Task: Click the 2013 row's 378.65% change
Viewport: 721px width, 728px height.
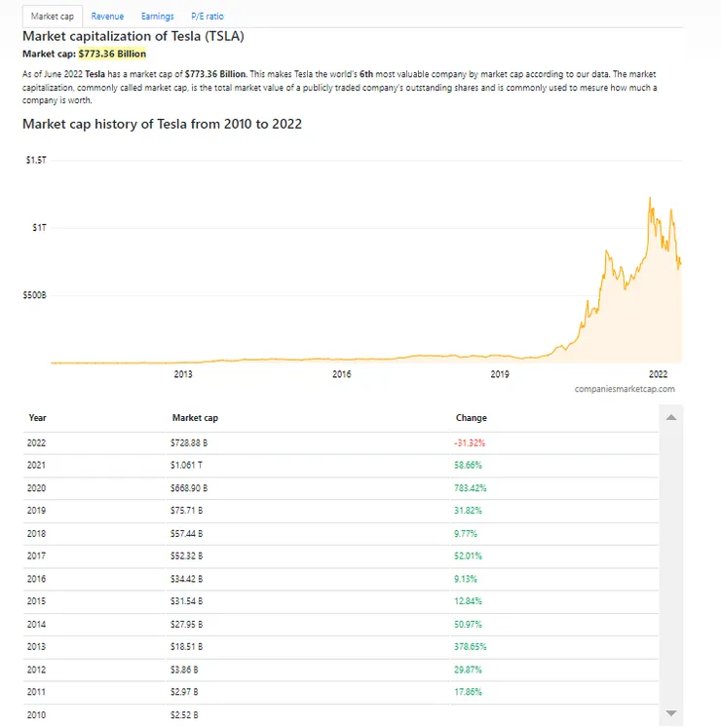Action: 471,646
